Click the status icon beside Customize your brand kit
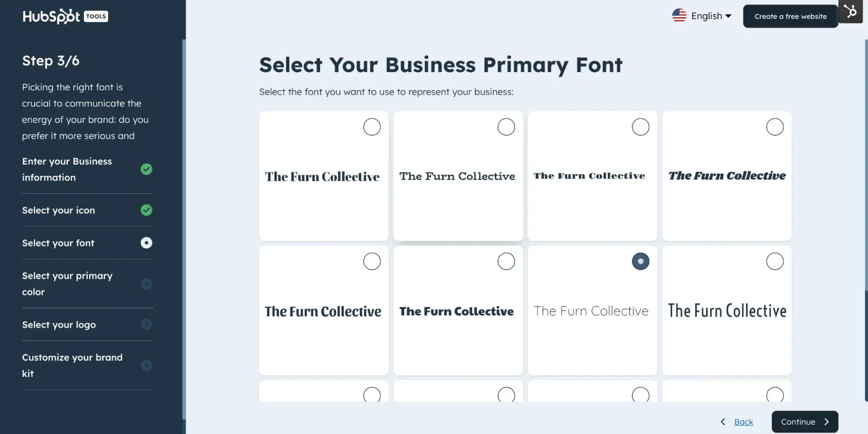 click(146, 365)
